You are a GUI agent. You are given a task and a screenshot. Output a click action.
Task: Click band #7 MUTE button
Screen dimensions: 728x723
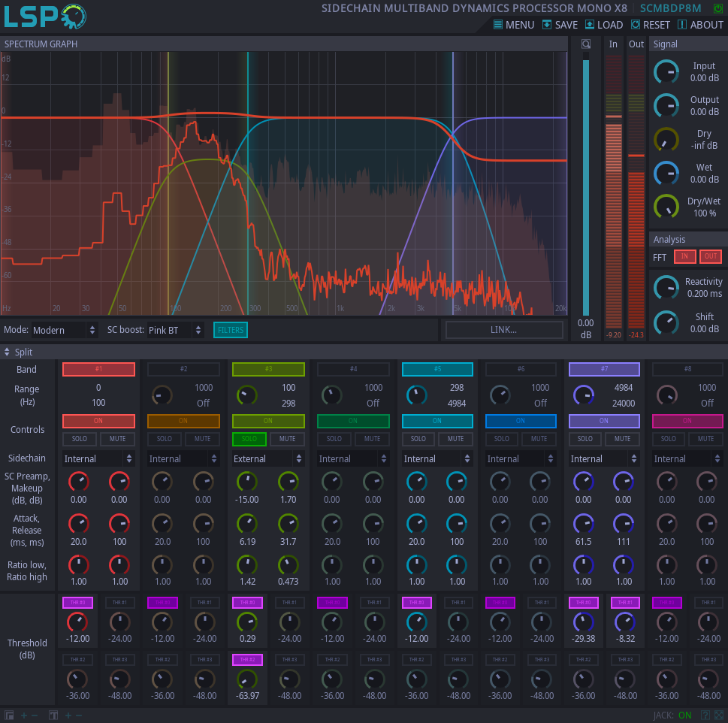(x=623, y=439)
